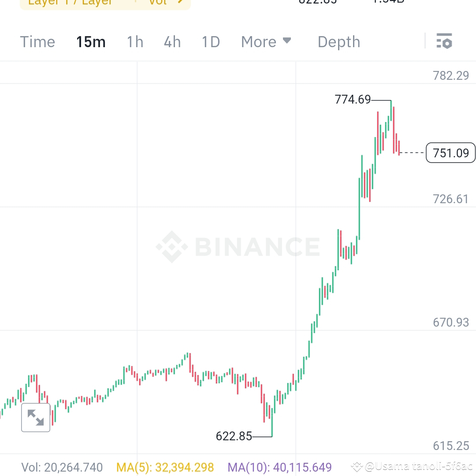Click the Binance logo watermark on the chart
Screen dimensions: 476x476
[x=238, y=247]
